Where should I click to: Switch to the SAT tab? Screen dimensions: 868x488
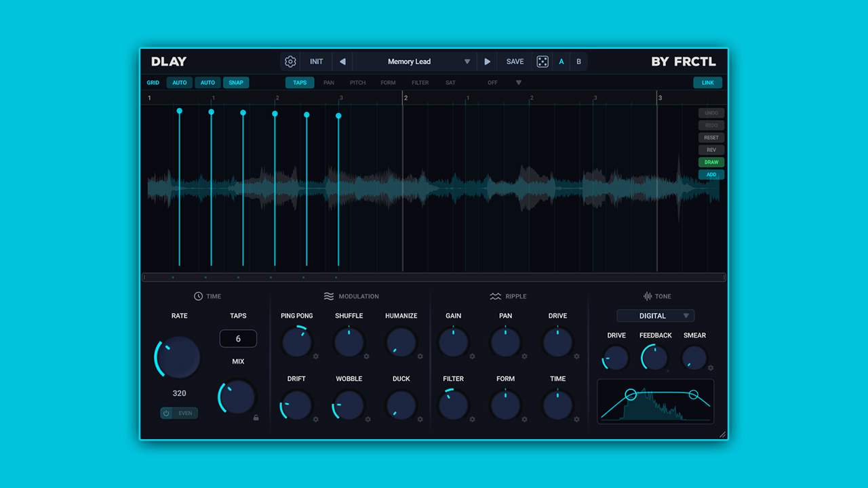[451, 83]
